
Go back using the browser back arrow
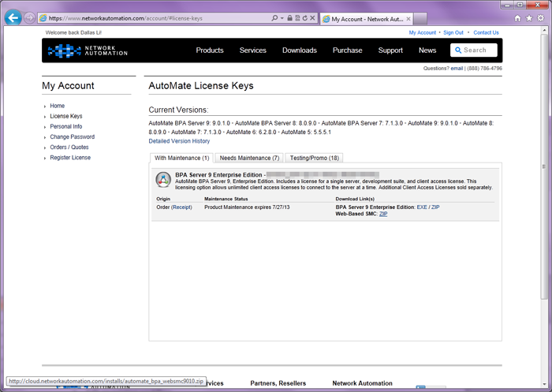(x=13, y=17)
